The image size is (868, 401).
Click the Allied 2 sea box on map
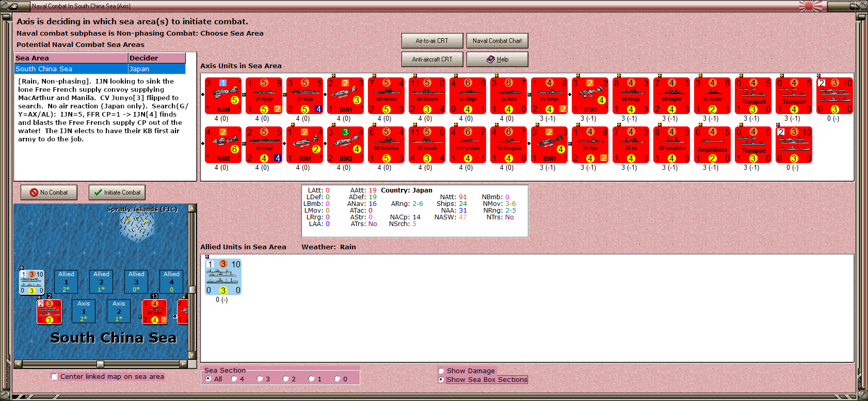coord(101,282)
